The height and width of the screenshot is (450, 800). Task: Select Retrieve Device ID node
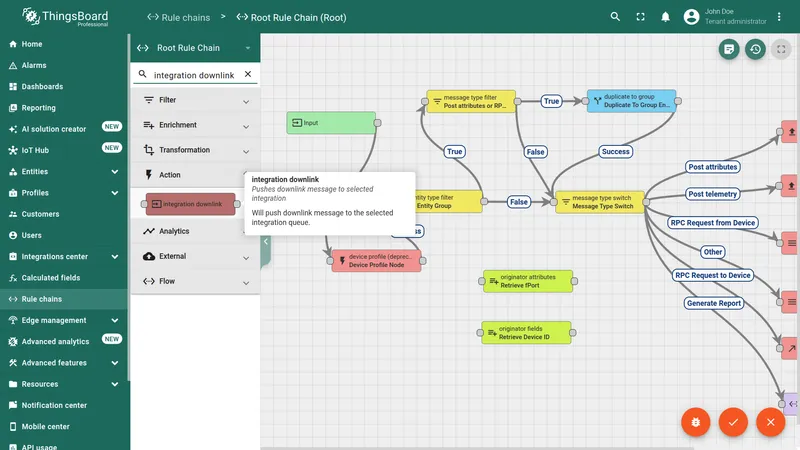527,333
